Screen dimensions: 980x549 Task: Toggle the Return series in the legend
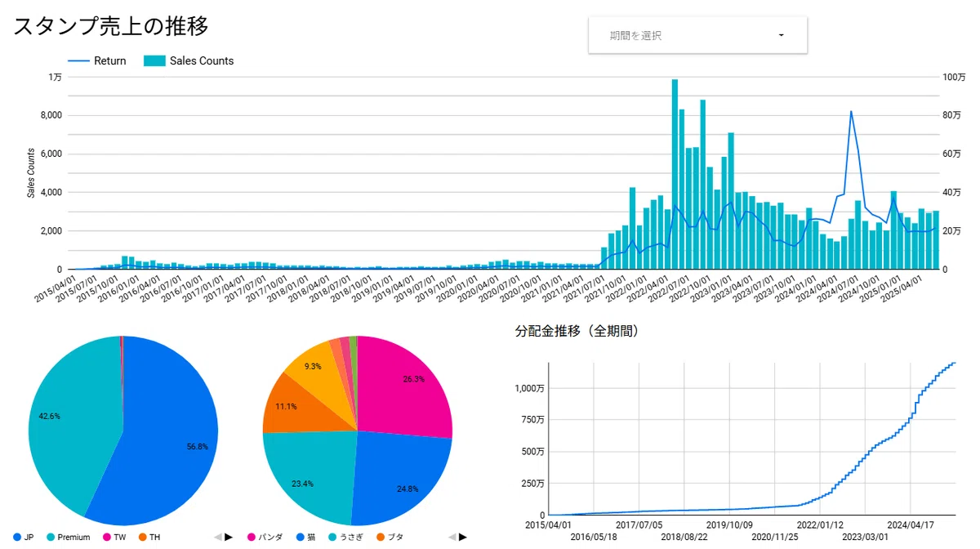coord(97,60)
